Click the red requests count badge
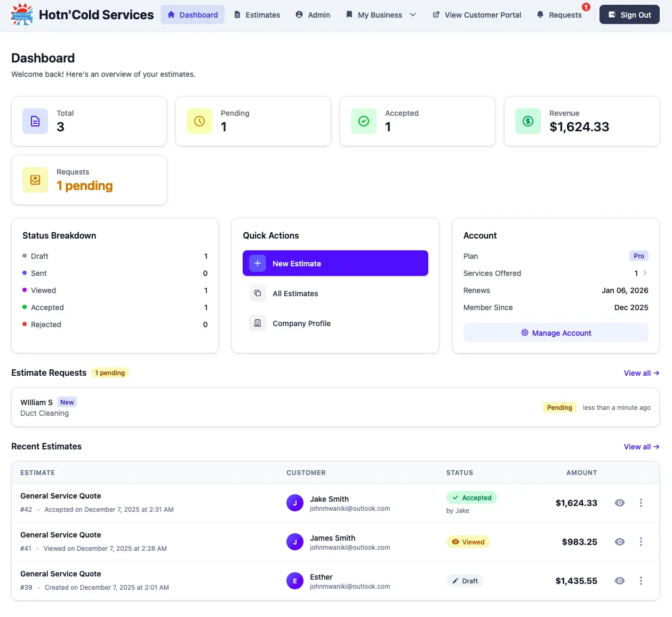This screenshot has height=617, width=672. (586, 7)
